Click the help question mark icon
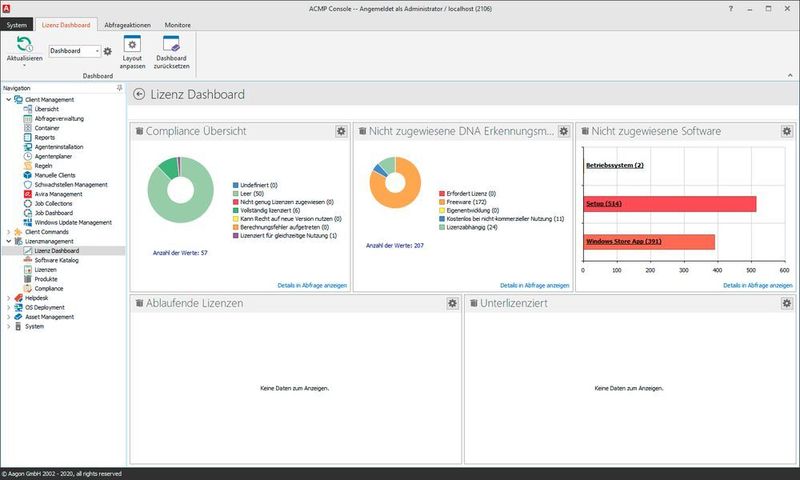This screenshot has height=480, width=800. click(731, 9)
